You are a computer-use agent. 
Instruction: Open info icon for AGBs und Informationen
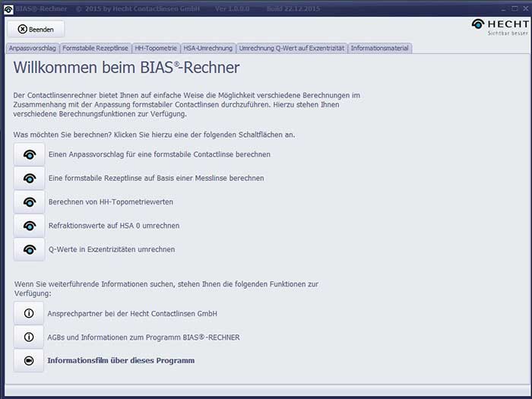coord(29,337)
